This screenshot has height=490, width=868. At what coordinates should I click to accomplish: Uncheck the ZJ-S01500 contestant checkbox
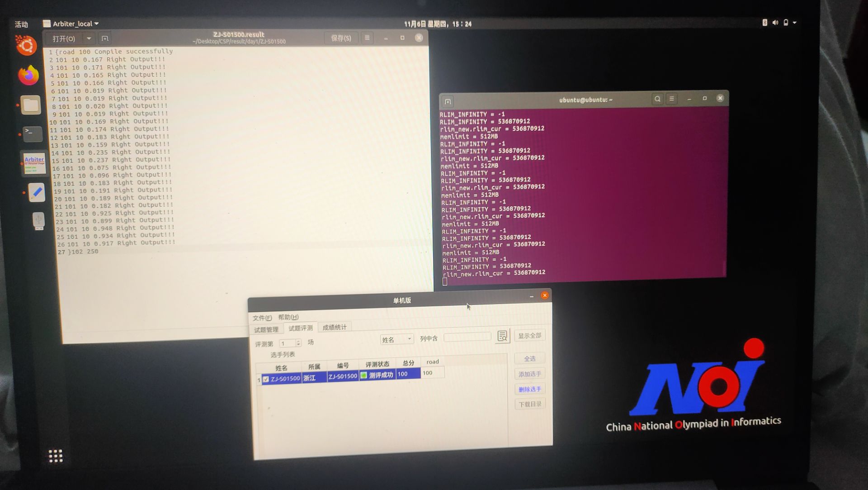[x=266, y=379]
